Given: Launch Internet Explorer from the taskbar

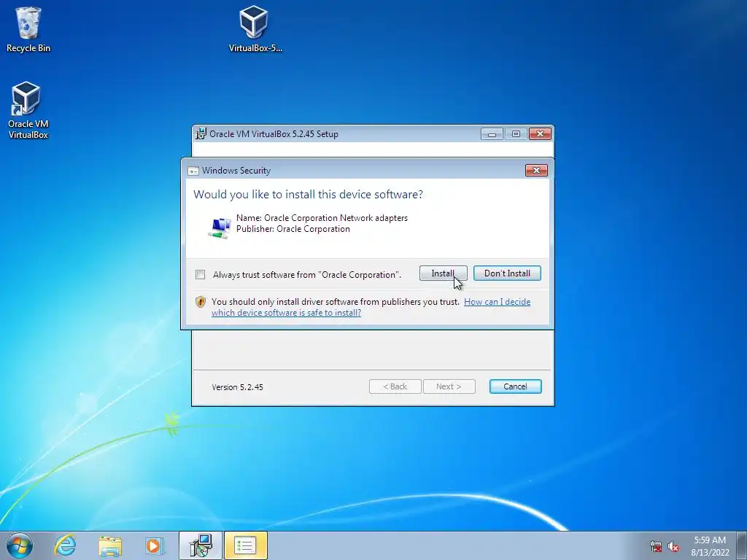Looking at the screenshot, I should [x=65, y=545].
